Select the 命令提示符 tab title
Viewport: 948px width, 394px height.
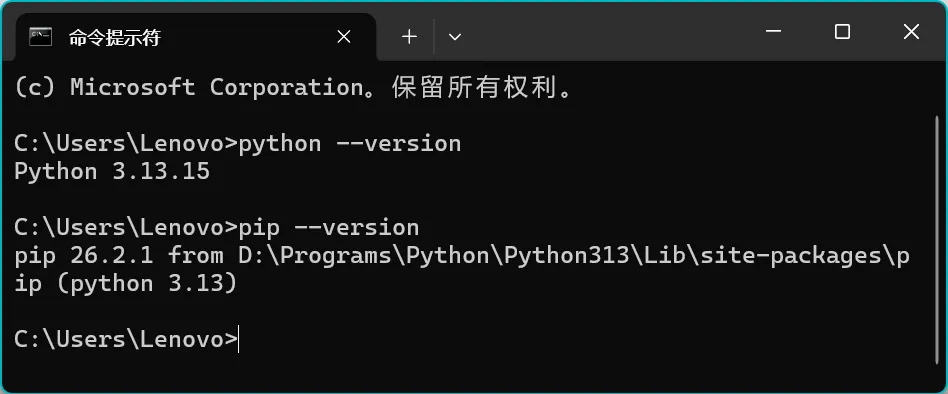[114, 37]
